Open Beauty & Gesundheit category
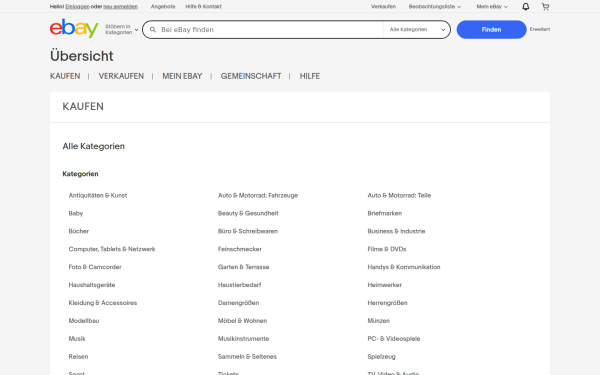Screen dimensions: 600x375 [x=248, y=213]
